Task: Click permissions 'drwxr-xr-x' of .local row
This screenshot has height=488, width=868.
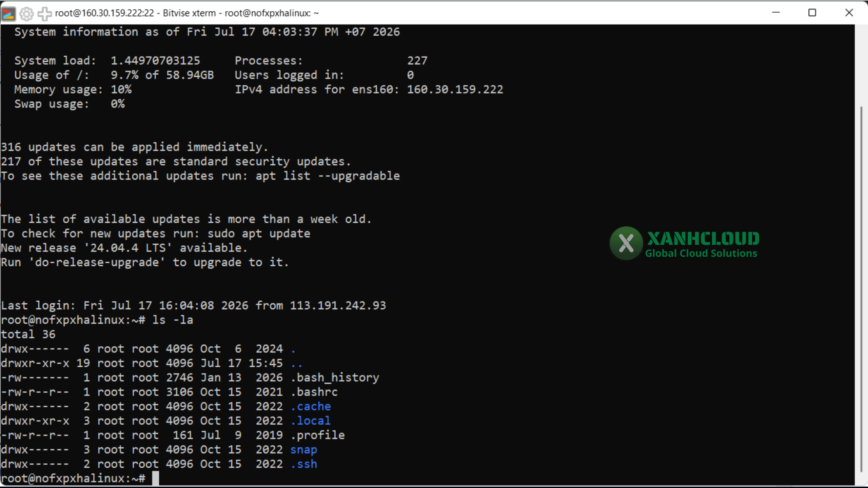Action: [x=35, y=421]
